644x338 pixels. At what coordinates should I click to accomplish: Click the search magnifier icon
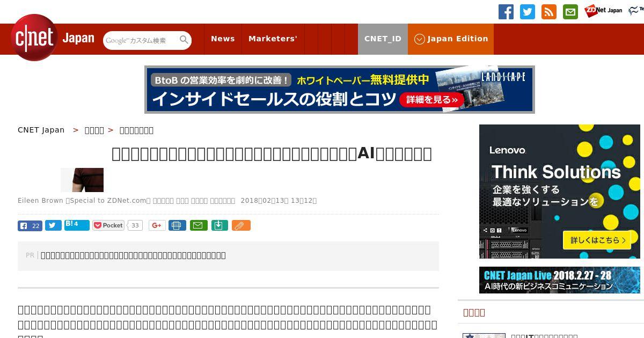(184, 40)
